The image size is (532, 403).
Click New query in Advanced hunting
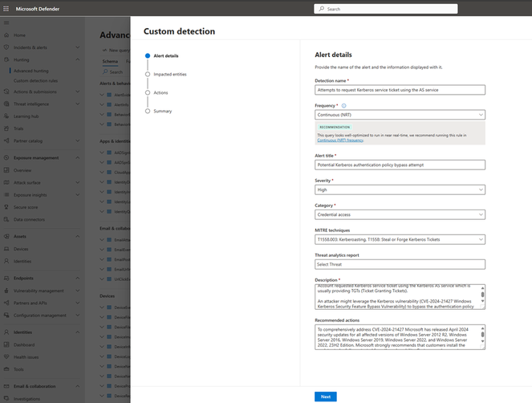coord(116,51)
